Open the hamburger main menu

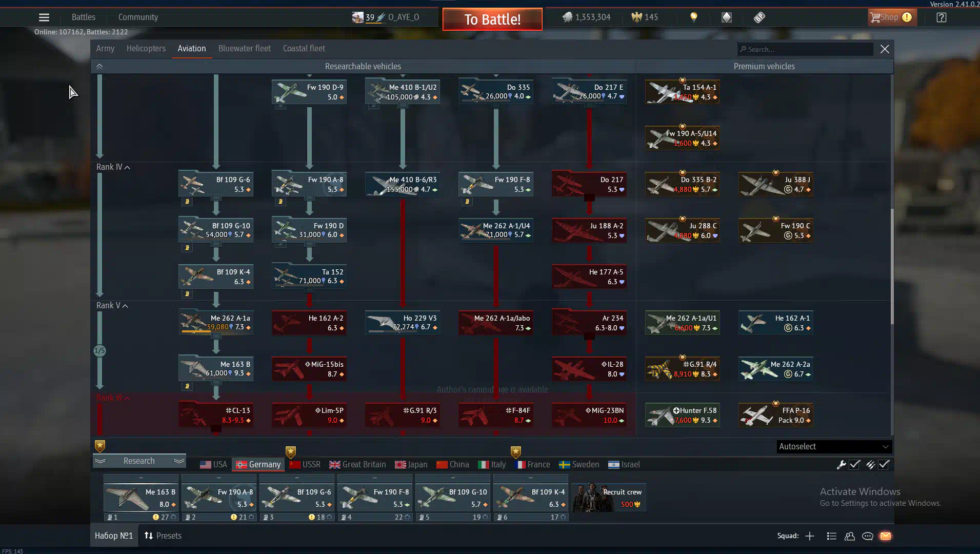(44, 17)
